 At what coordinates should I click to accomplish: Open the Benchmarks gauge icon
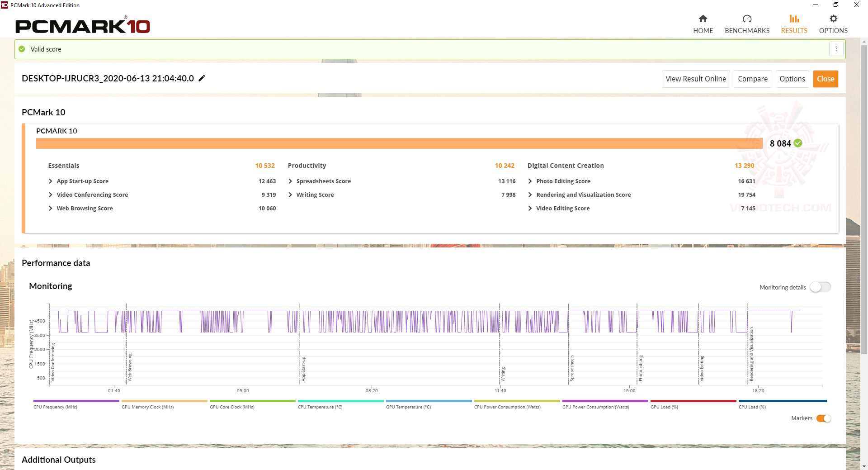click(747, 19)
